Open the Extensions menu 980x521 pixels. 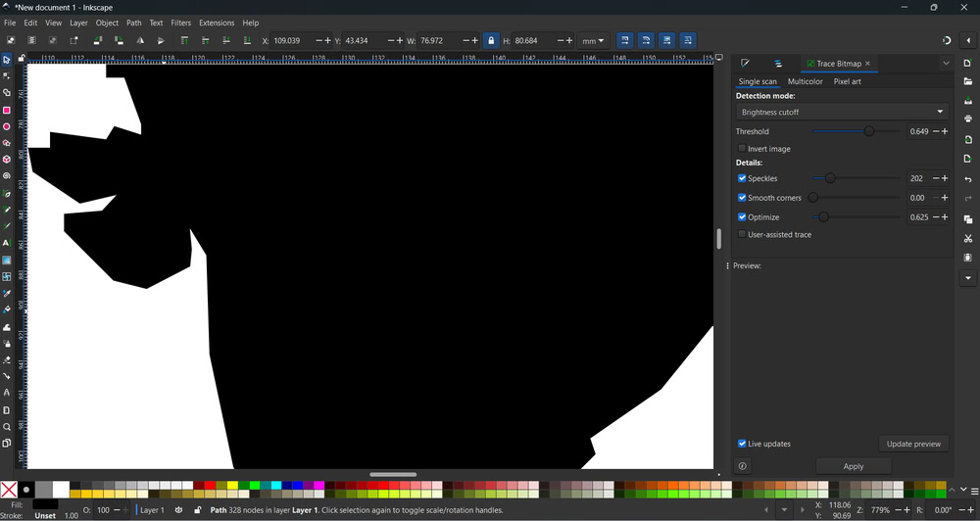pos(217,23)
